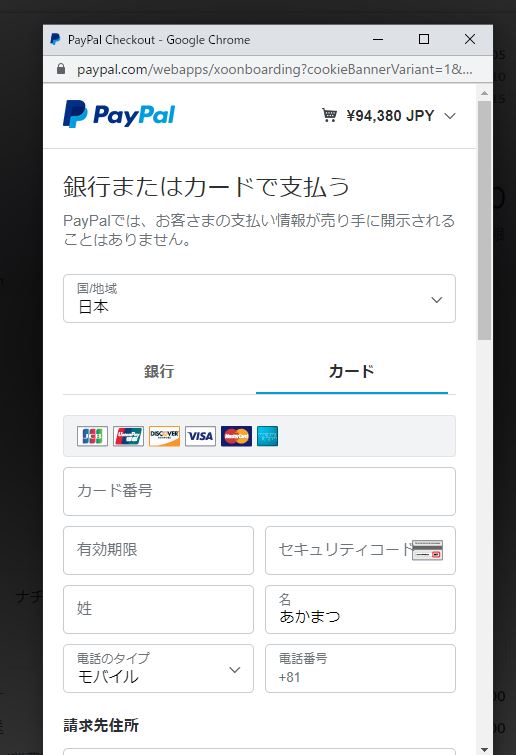Click the JCB card icon
Screen dimensions: 516x755
coord(92,436)
